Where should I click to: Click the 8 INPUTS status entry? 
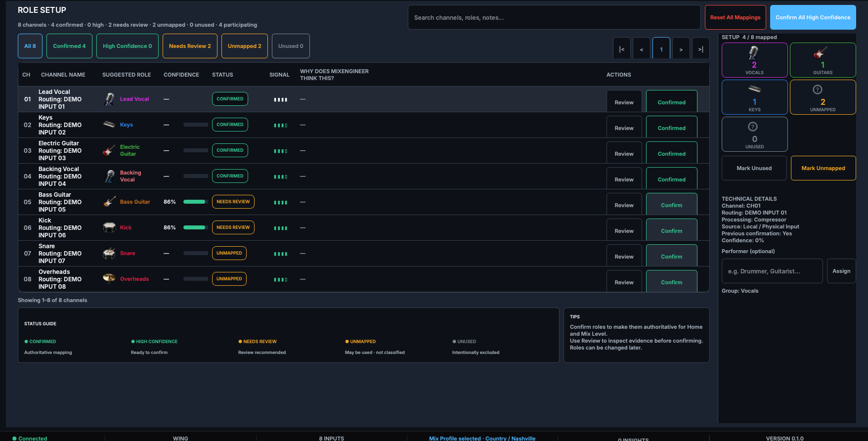pos(332,438)
